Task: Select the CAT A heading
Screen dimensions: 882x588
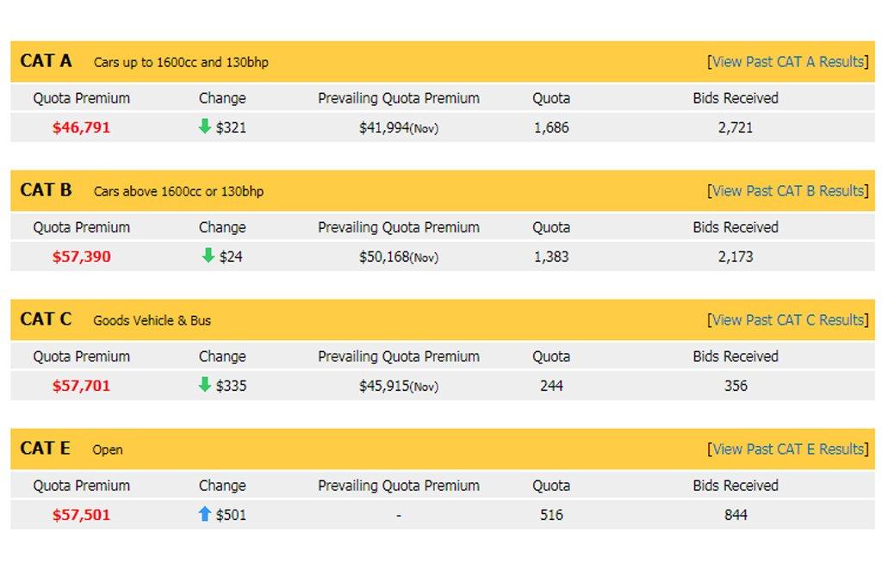Action: 47,61
